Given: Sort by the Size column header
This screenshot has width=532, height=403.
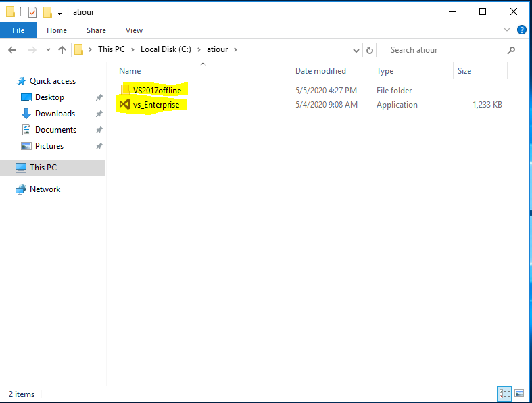Looking at the screenshot, I should 464,71.
